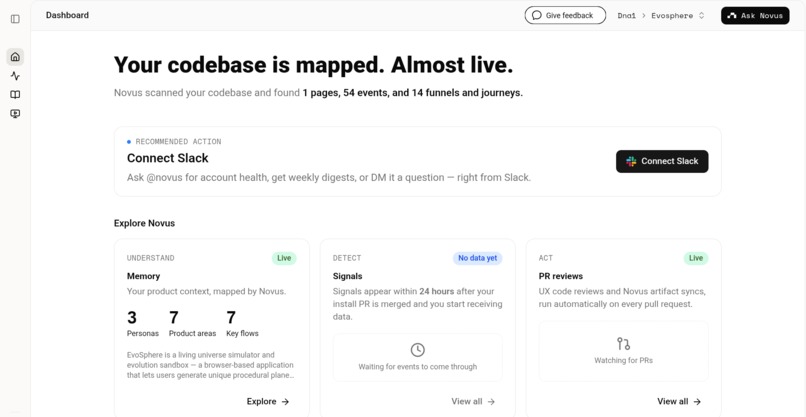The image size is (806, 417).
Task: Click the Ask Novus button
Action: (x=755, y=15)
